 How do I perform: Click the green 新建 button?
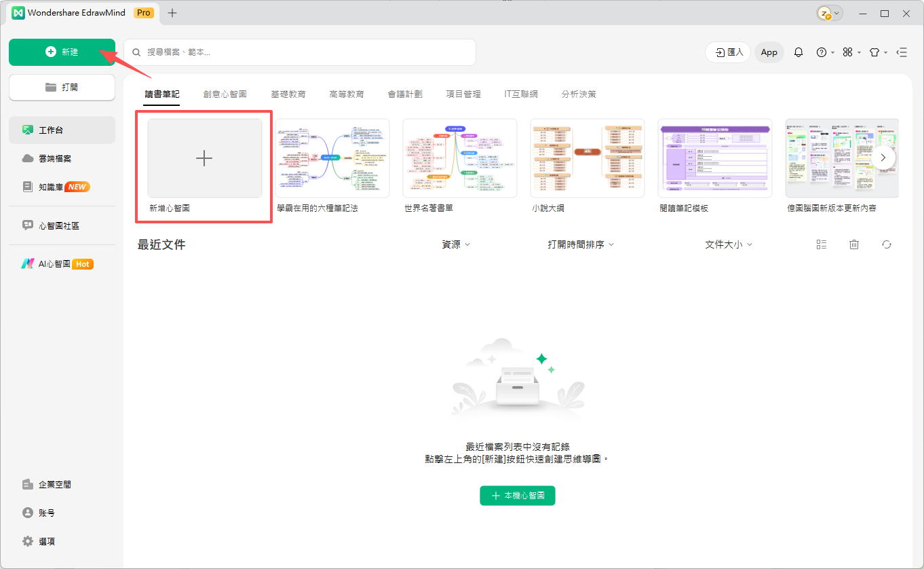pos(62,52)
